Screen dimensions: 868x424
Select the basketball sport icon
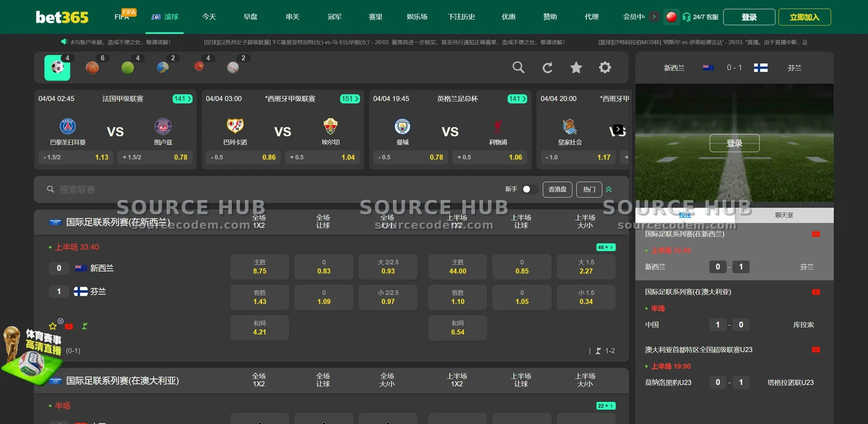[92, 67]
